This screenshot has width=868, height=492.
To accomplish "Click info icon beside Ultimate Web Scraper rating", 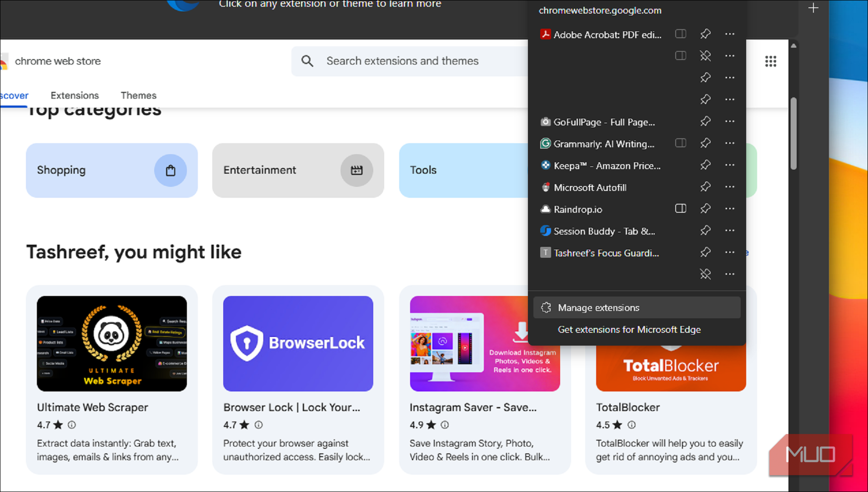I will [x=72, y=425].
